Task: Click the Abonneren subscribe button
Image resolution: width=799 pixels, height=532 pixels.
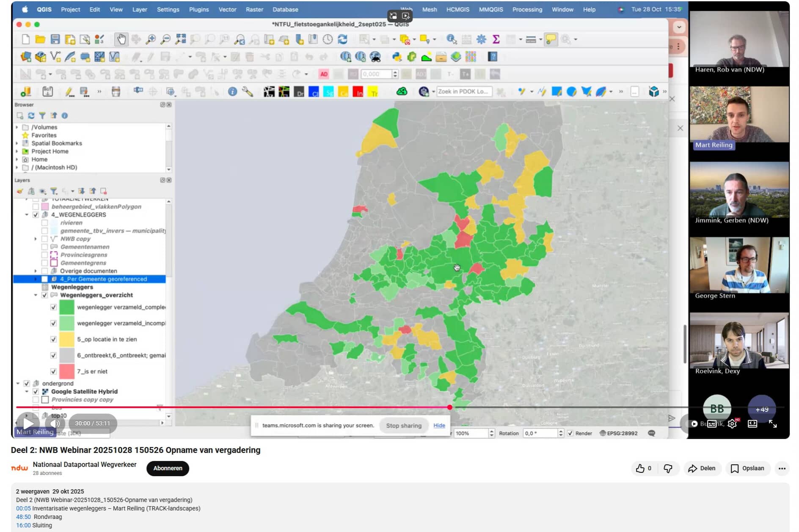Action: click(168, 468)
